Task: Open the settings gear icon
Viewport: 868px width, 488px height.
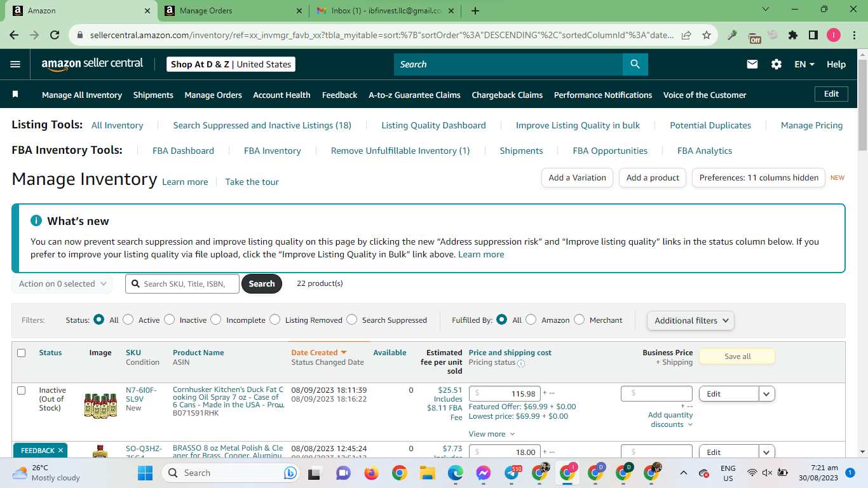Action: tap(776, 64)
